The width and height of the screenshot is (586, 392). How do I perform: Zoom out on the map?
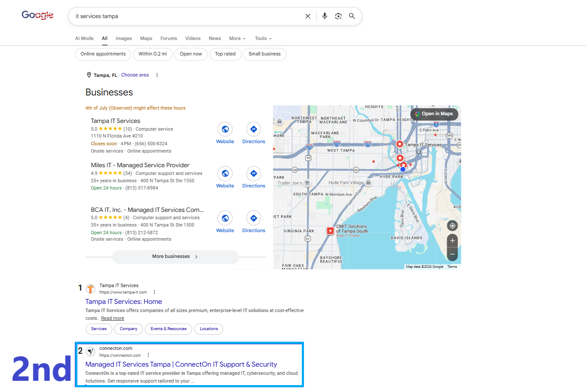452,254
